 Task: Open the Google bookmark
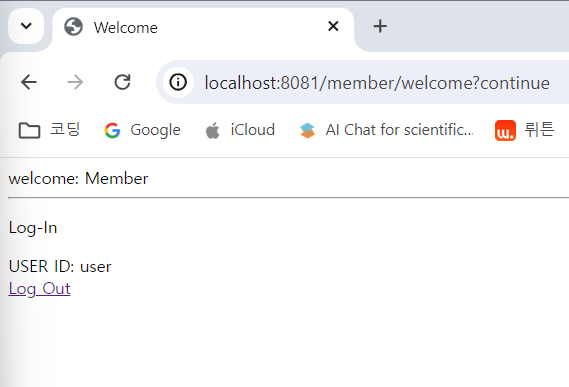pos(142,130)
